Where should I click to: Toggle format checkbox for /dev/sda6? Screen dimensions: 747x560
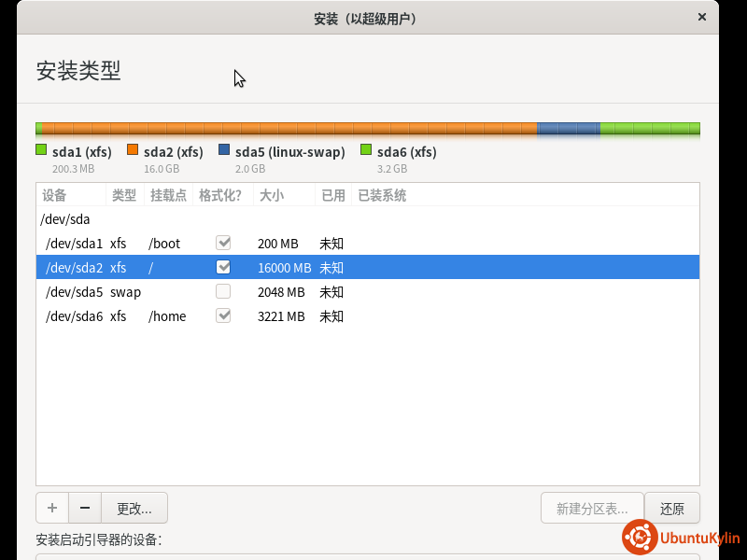point(223,315)
